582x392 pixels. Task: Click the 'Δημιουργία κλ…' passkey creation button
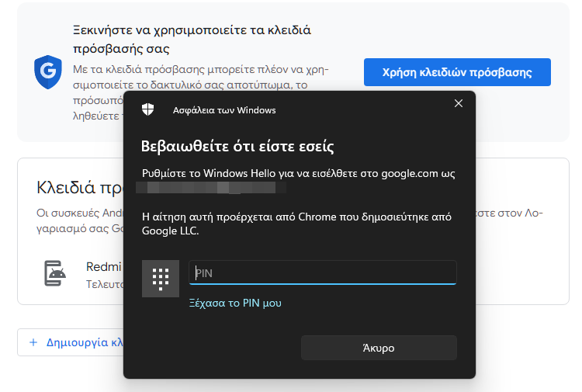71,342
